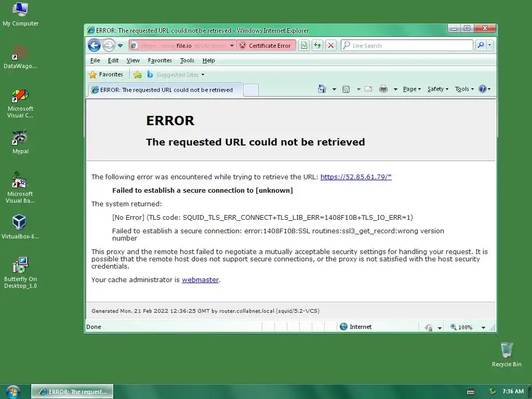Click the Forward navigation arrow
The image size is (532, 399).
(109, 46)
